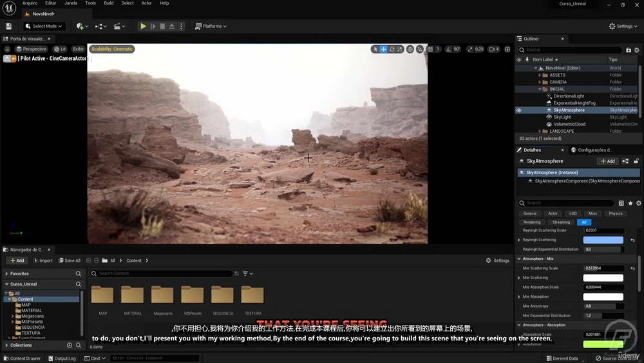Open the Perspective view mode dropdown

coord(31,49)
